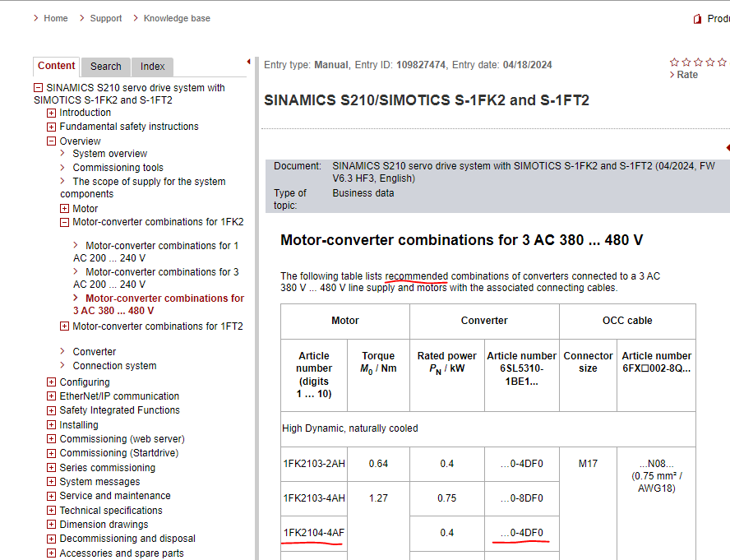Click table cell 1FK2103-2AH
This screenshot has width=730, height=560.
[x=314, y=464]
